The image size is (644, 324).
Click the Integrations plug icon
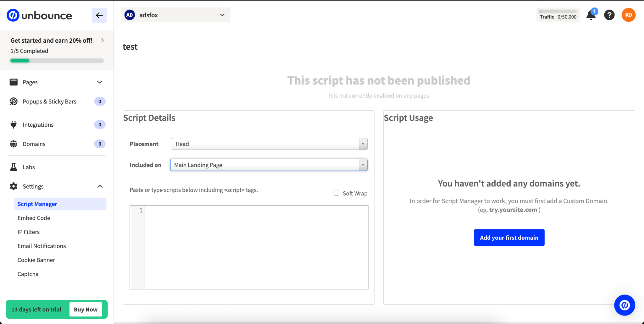[x=14, y=125]
